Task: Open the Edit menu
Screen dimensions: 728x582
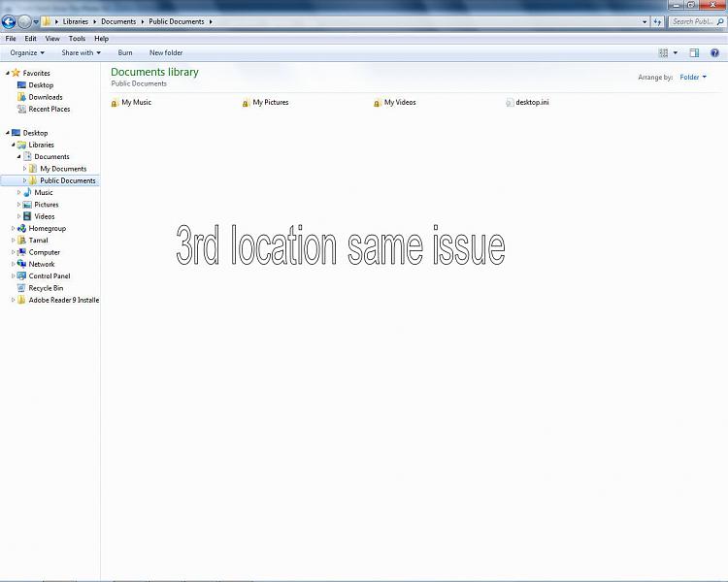Action: tap(30, 39)
